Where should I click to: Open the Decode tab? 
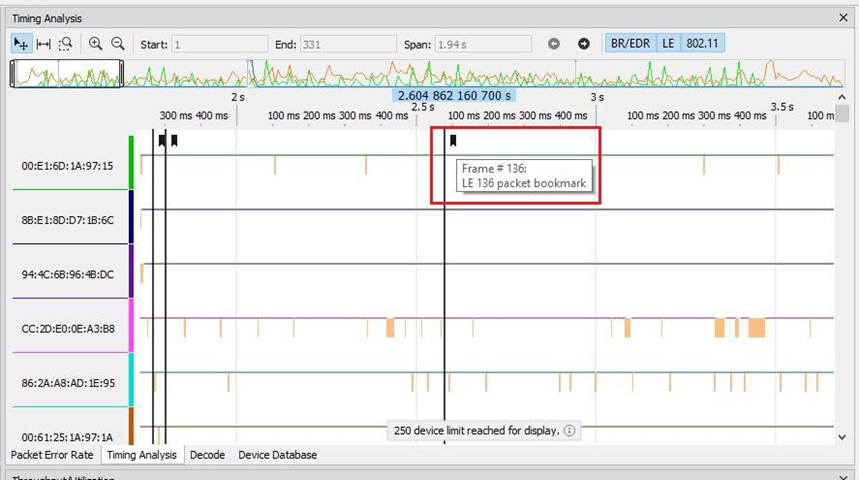click(208, 455)
